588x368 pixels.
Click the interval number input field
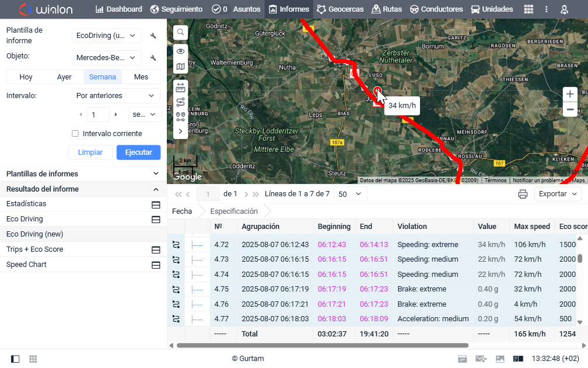pos(98,114)
